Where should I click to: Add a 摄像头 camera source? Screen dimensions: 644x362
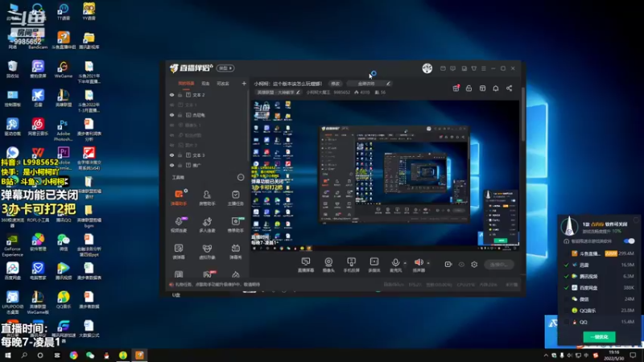click(x=328, y=265)
